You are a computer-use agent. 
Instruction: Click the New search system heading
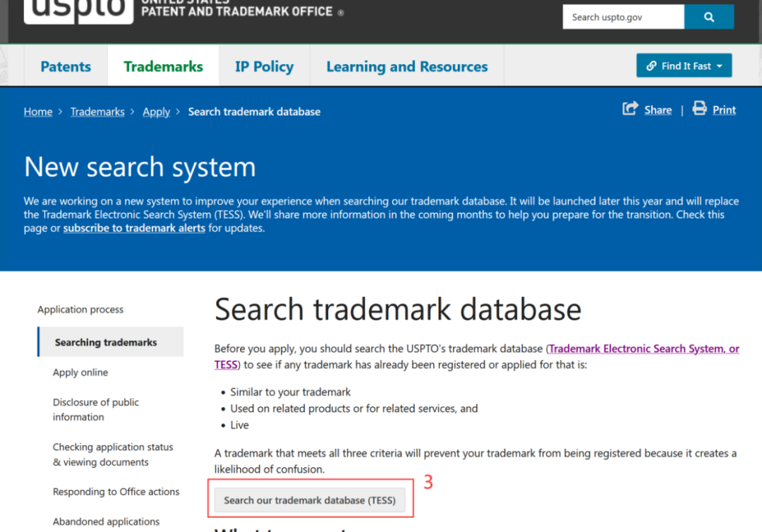(x=140, y=167)
